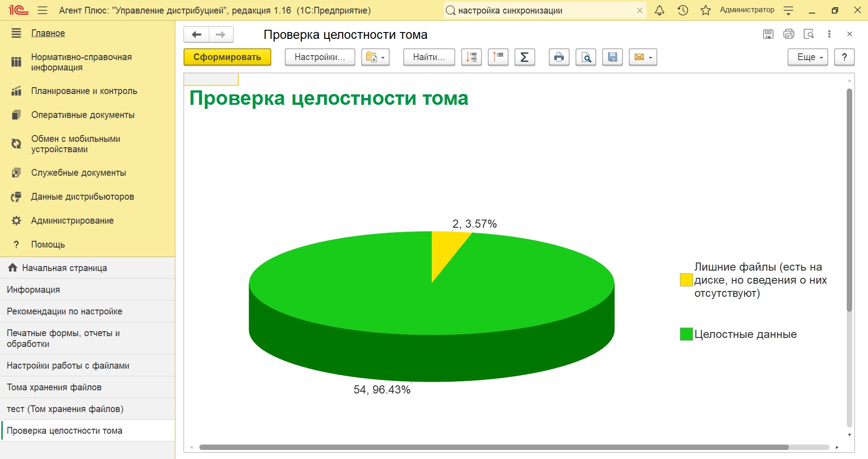Switch to Информация tab
The height and width of the screenshot is (459, 868).
click(88, 290)
